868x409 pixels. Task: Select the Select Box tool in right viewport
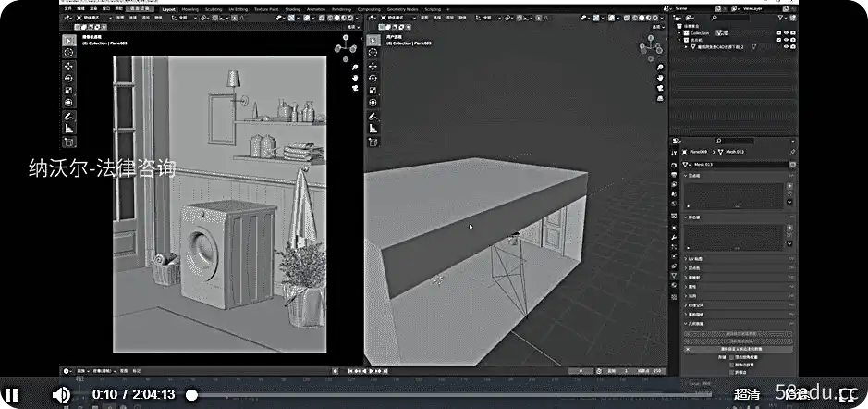click(x=373, y=40)
